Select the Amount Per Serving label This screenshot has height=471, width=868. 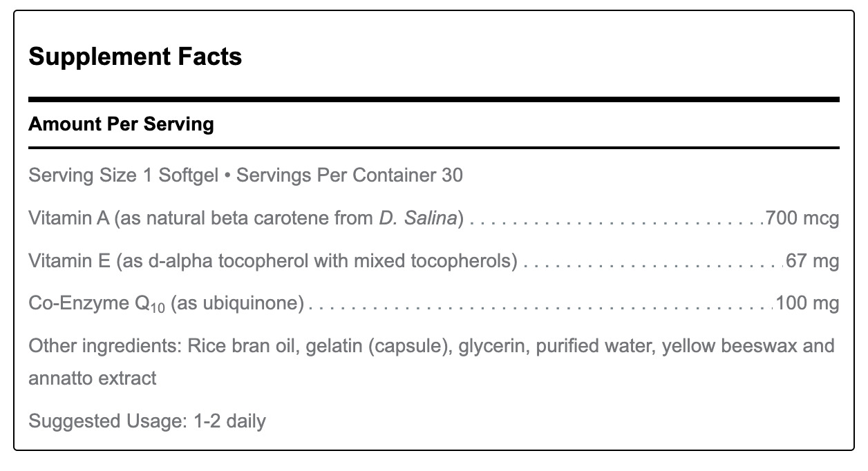pos(121,124)
